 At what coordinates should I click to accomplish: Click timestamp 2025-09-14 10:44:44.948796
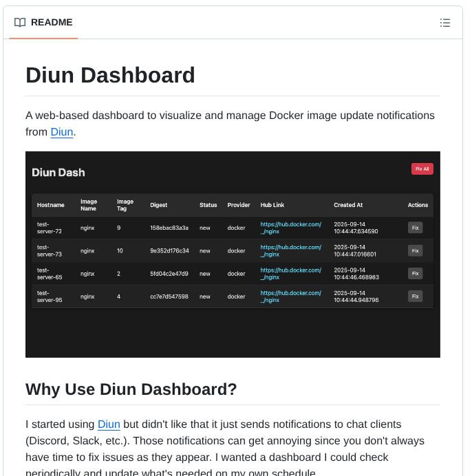pos(356,296)
